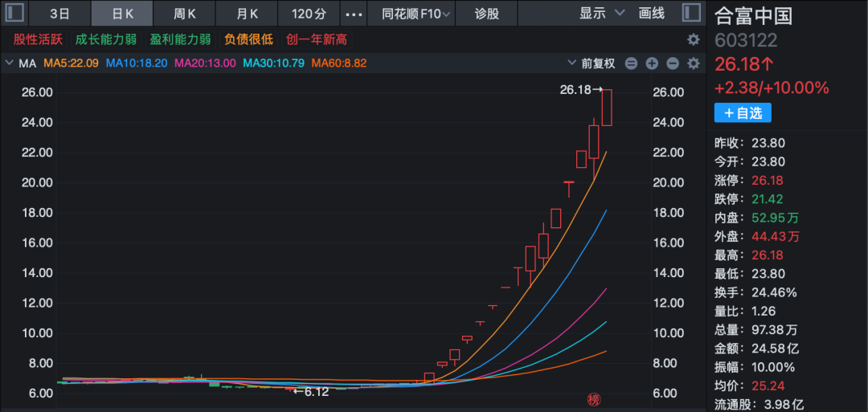Click the 创一年新高 tag

pos(317,39)
